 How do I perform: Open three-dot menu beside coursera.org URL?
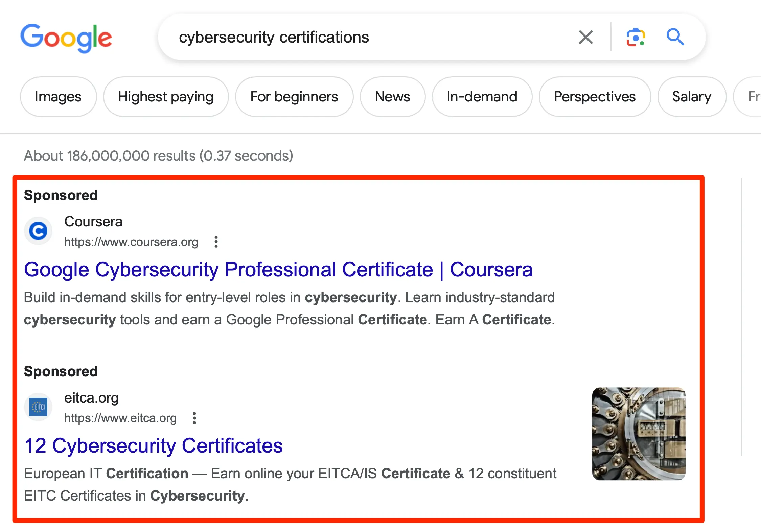pos(216,242)
